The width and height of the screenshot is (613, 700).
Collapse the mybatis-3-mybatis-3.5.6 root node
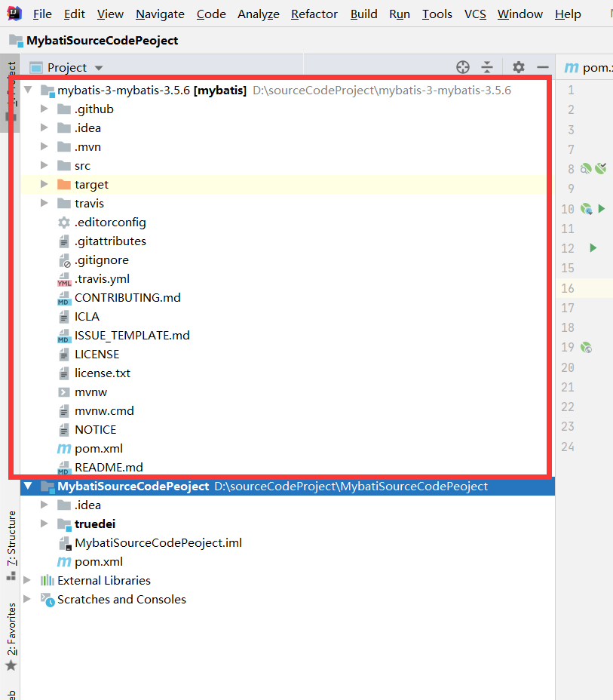(x=28, y=90)
